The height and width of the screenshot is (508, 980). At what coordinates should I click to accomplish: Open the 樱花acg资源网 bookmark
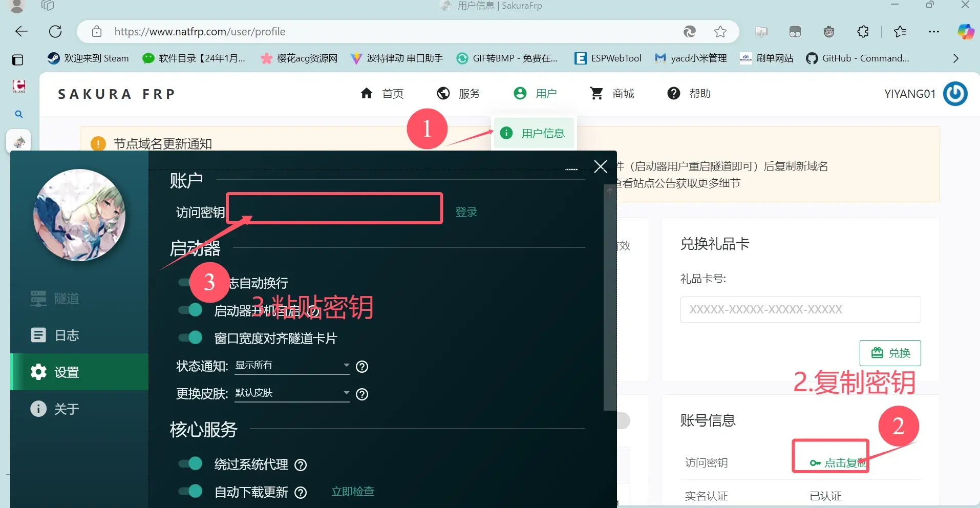[300, 58]
